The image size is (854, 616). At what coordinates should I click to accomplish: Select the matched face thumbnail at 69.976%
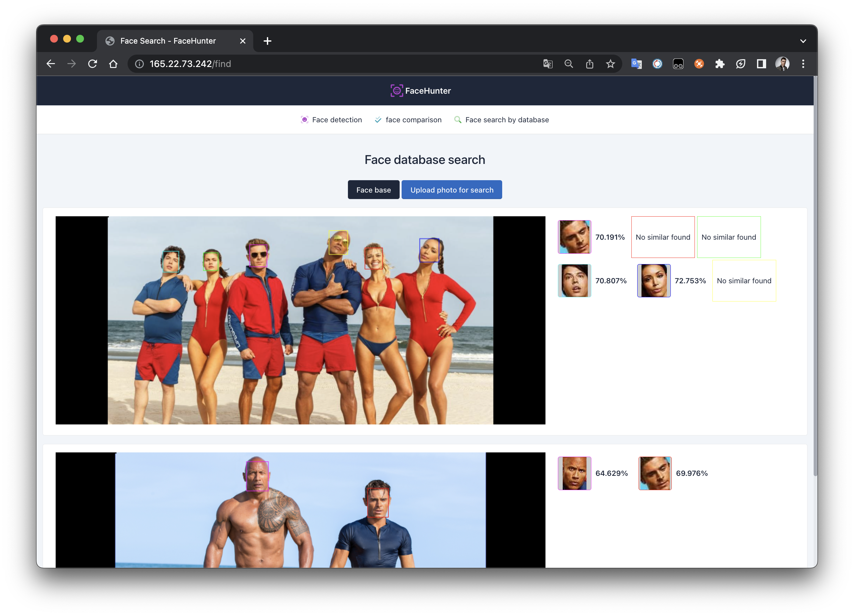(x=655, y=473)
